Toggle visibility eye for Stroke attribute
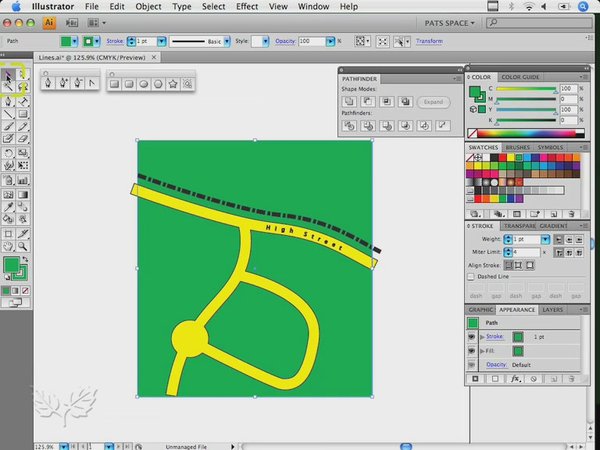The width and height of the screenshot is (600, 450). [x=472, y=338]
